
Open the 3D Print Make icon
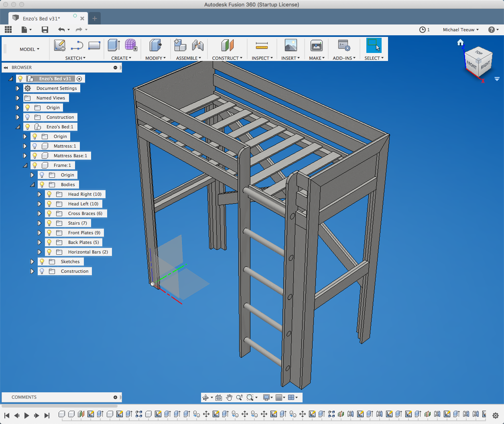(317, 45)
